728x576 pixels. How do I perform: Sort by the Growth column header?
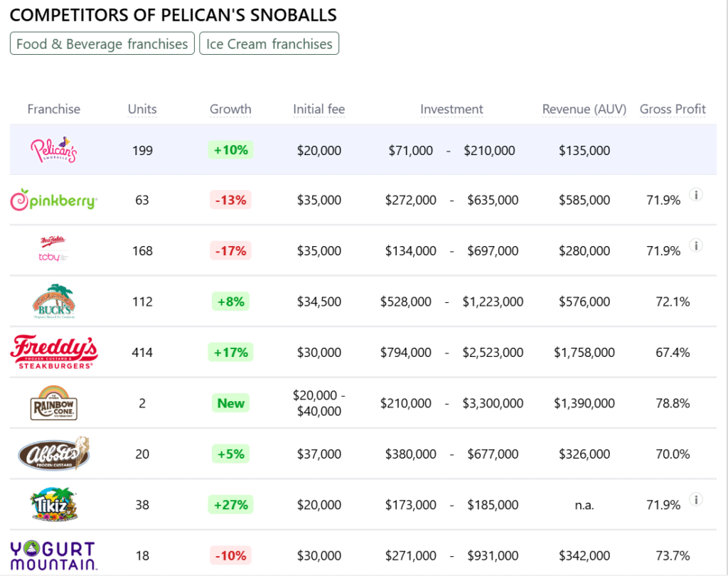click(230, 110)
